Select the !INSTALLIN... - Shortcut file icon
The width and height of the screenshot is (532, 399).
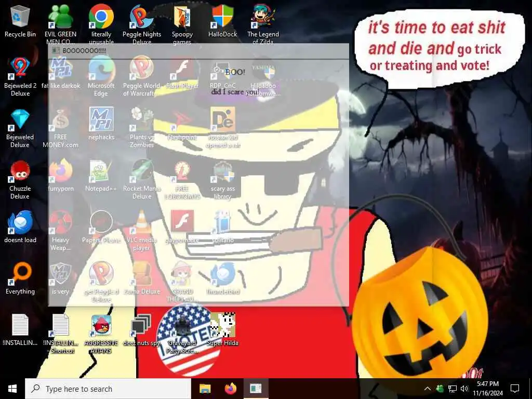click(60, 333)
